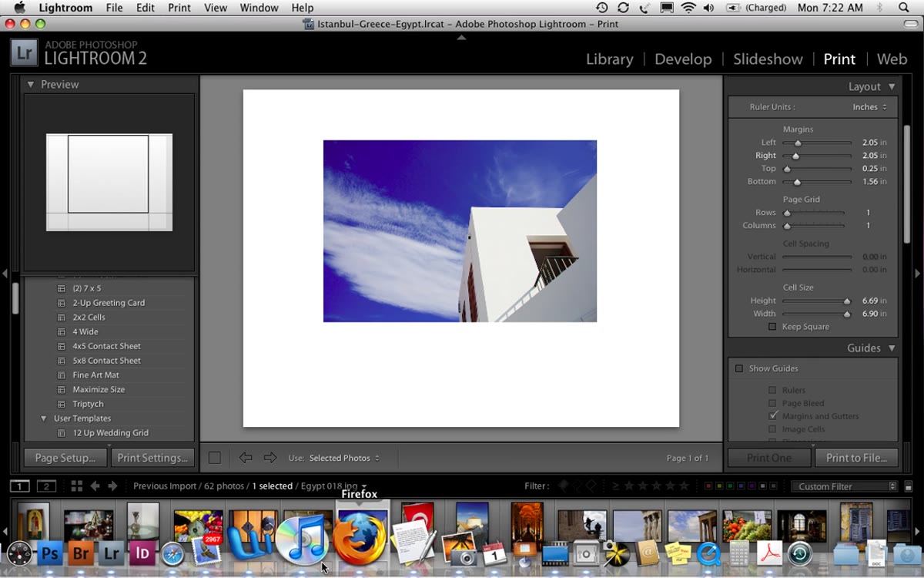Switch to the Library module
Image resolution: width=924 pixels, height=578 pixels.
(609, 59)
